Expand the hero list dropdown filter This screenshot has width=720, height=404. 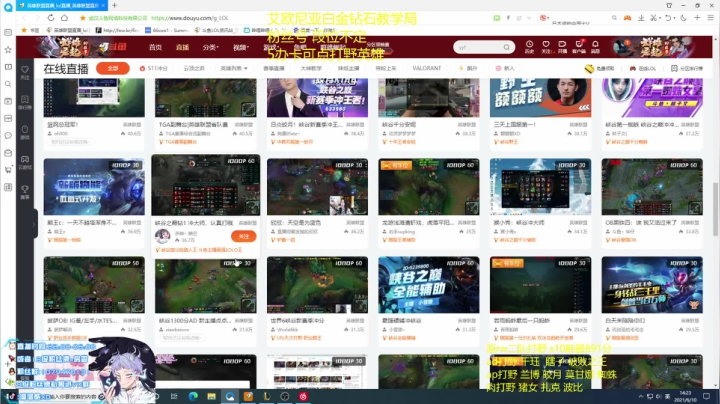[234, 68]
